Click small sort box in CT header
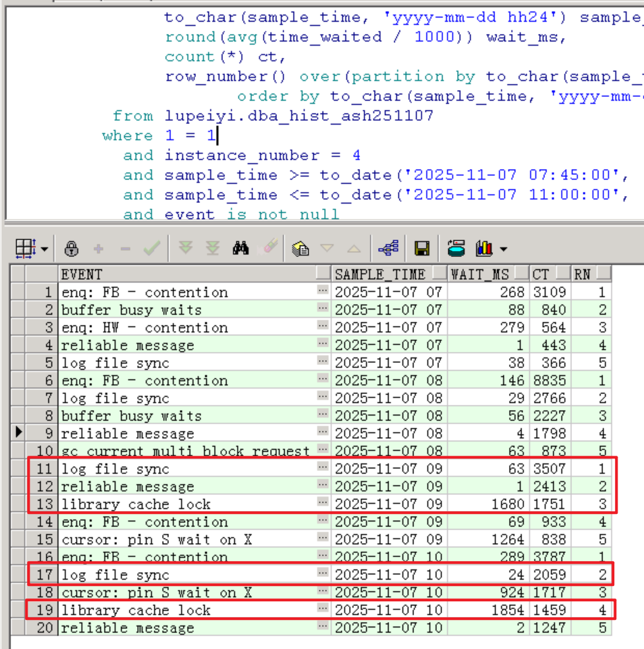This screenshot has height=649, width=644. (x=563, y=273)
